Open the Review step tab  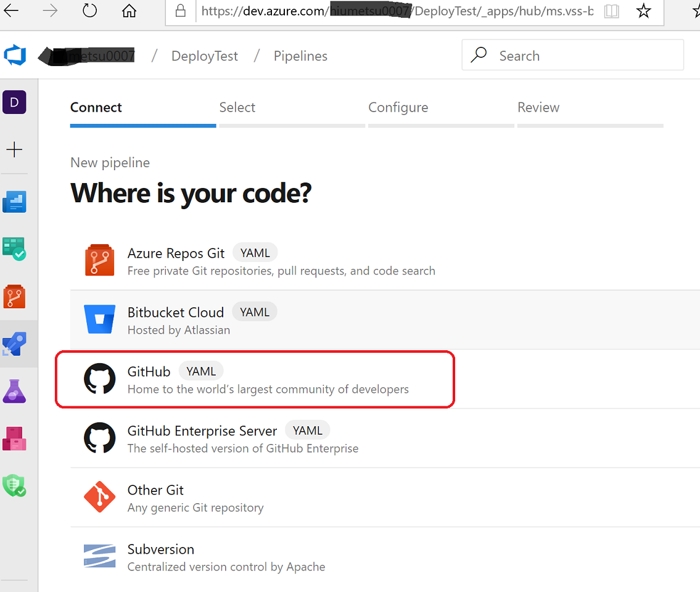tap(538, 107)
